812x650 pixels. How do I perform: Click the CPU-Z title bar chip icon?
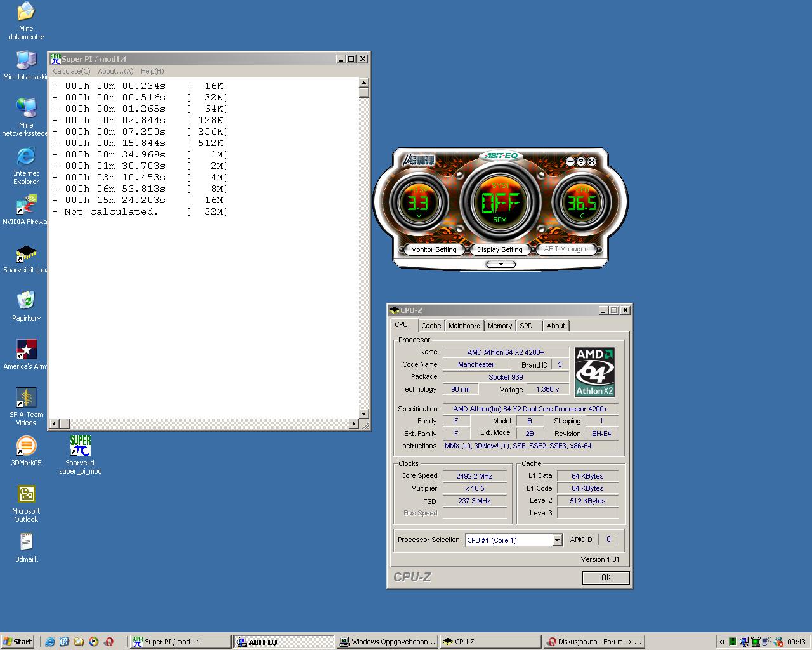click(x=394, y=310)
